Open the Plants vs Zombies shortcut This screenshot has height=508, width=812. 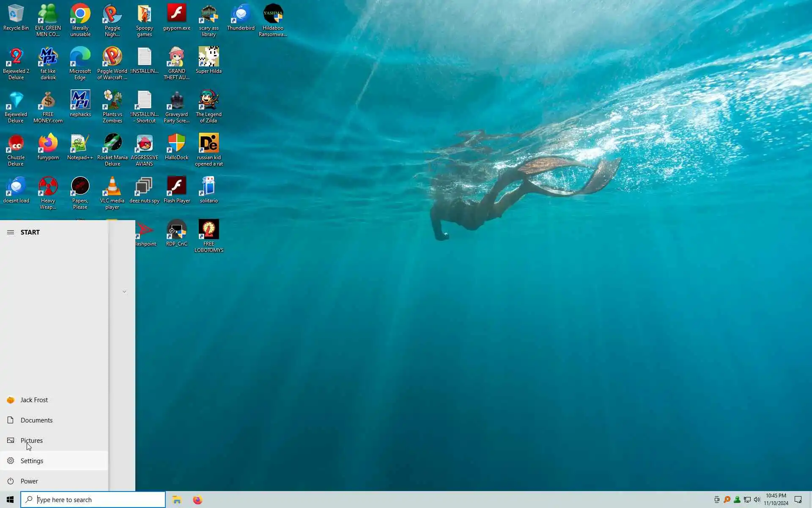point(112,103)
